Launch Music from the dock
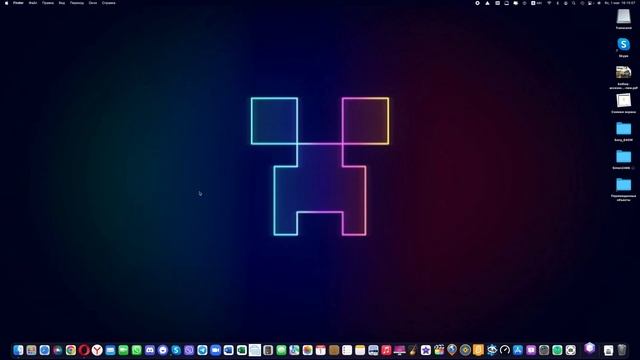The width and height of the screenshot is (640, 360). tap(386, 350)
